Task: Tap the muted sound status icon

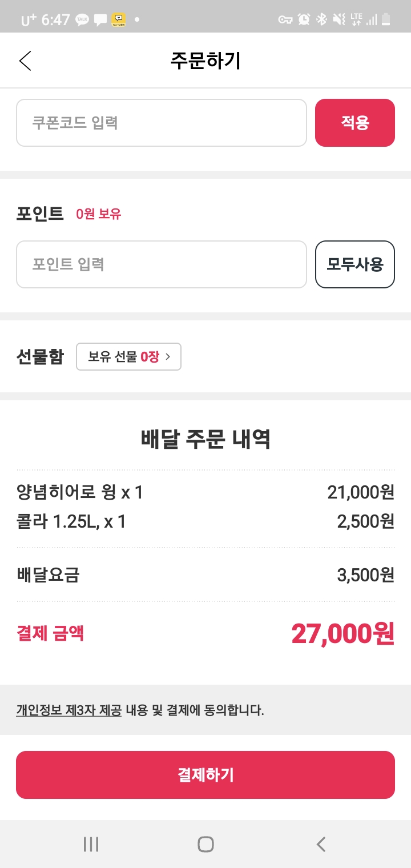Action: point(339,20)
